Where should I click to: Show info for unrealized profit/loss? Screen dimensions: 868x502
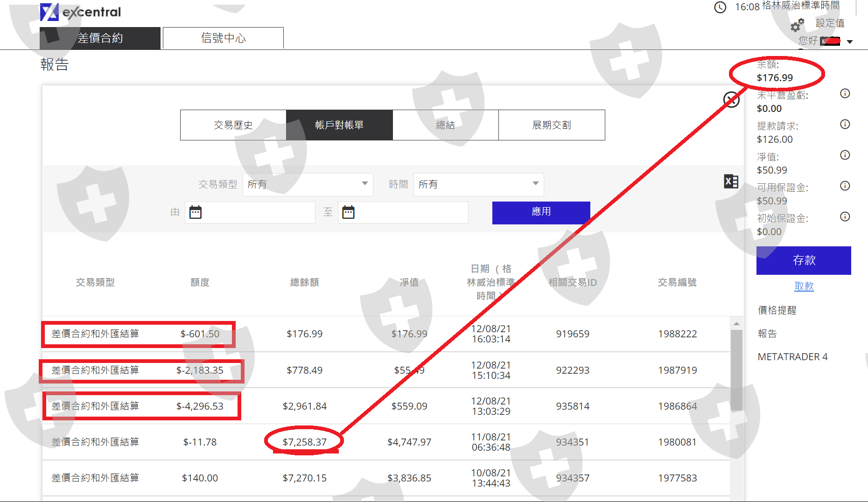click(845, 93)
